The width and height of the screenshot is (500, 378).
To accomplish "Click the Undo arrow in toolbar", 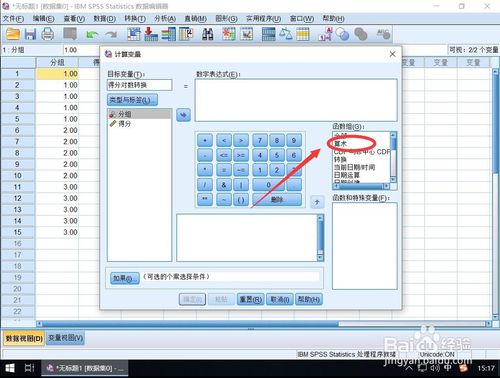I will click(91, 34).
